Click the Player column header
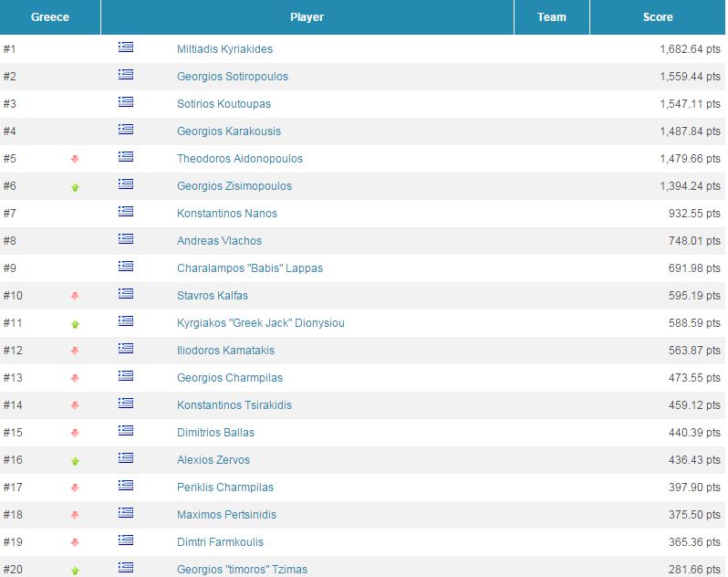Viewport: 728px width, 577px height. [307, 17]
